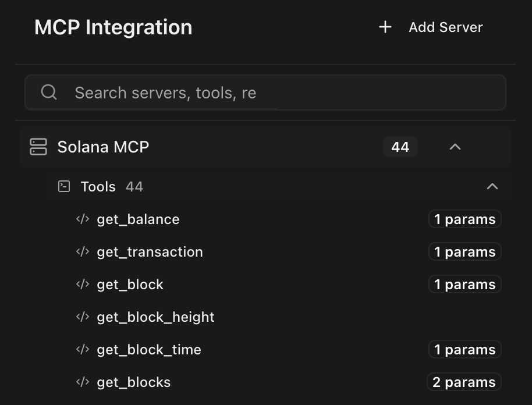532x405 pixels.
Task: Open the get_block tool
Action: pyautogui.click(x=130, y=285)
